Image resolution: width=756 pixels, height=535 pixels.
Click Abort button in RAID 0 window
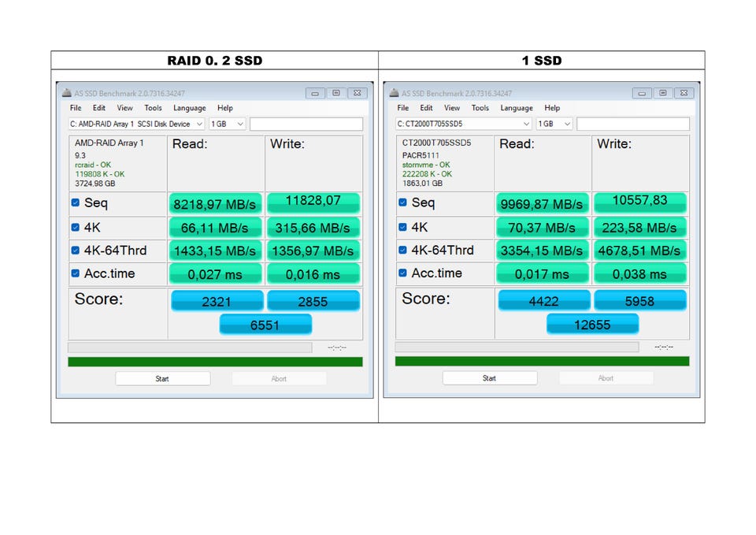(x=279, y=379)
